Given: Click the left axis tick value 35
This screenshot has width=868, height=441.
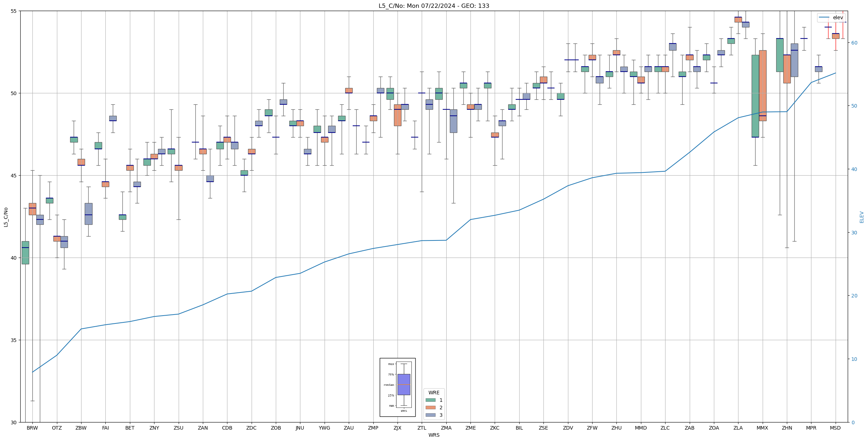Looking at the screenshot, I should [14, 340].
